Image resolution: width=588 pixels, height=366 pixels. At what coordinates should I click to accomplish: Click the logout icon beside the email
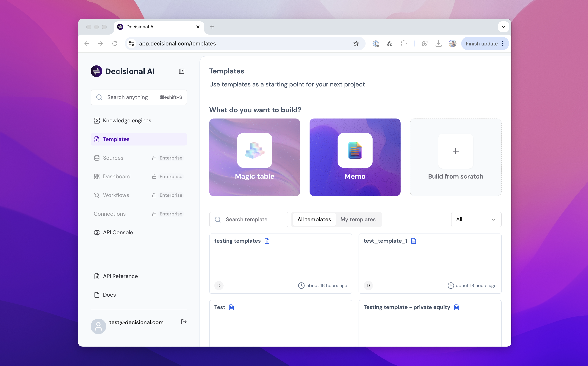tap(184, 322)
